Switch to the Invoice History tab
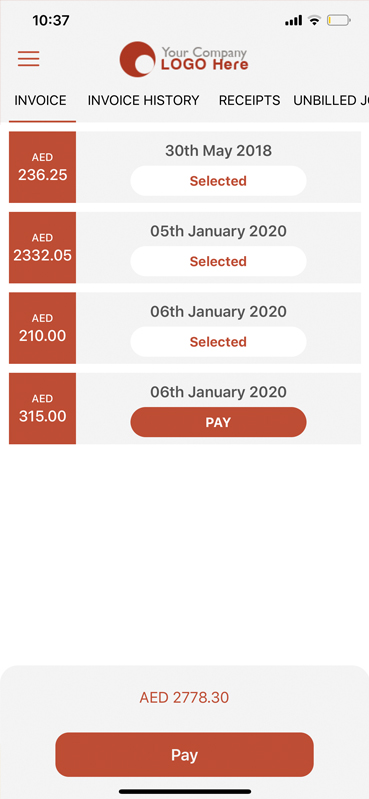The image size is (369, 799). 143,100
